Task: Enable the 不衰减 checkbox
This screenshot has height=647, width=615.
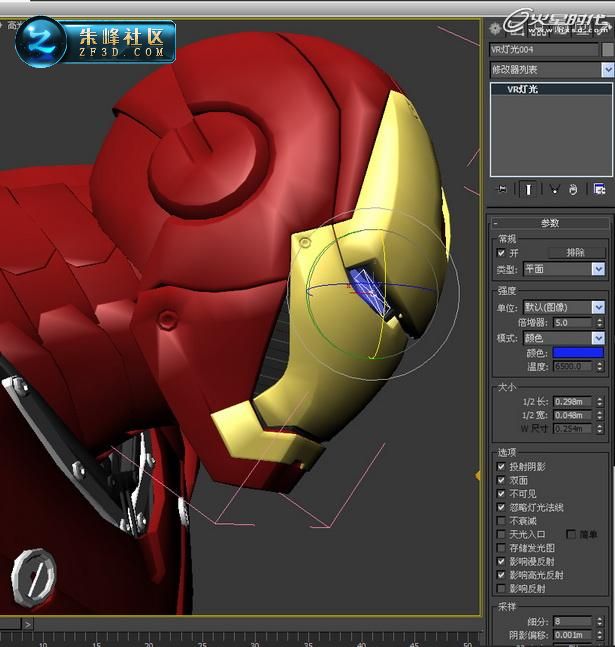Action: pyautogui.click(x=501, y=521)
